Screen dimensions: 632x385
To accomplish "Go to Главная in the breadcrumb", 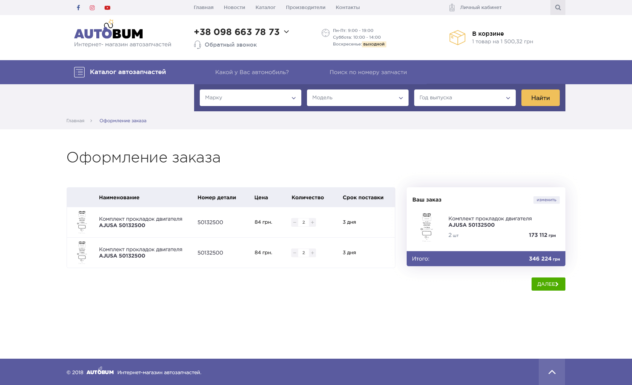I will 75,121.
